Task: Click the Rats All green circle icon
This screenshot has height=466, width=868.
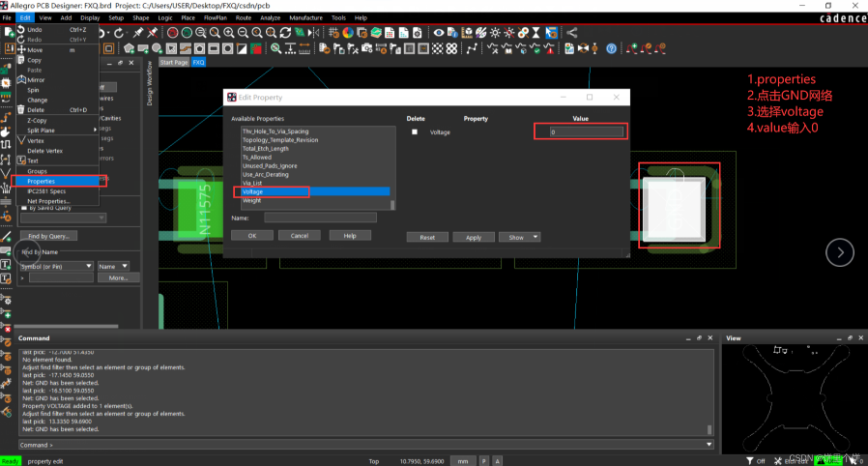Action: coord(188,33)
